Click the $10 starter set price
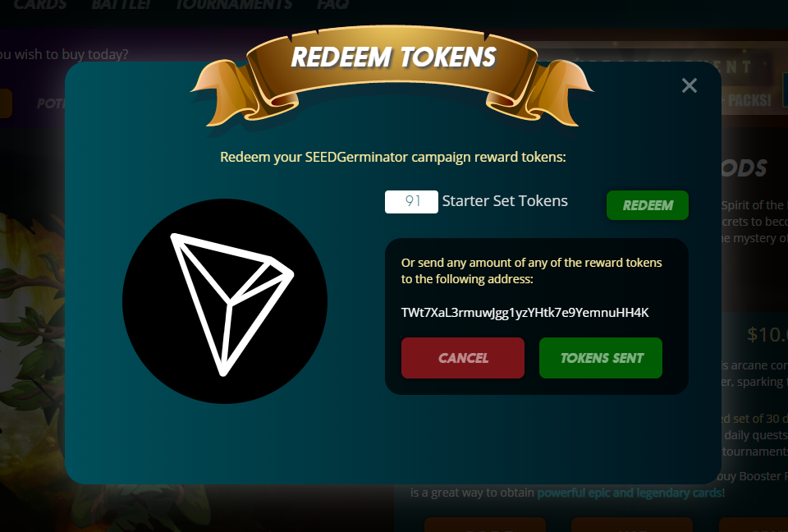 pos(767,334)
